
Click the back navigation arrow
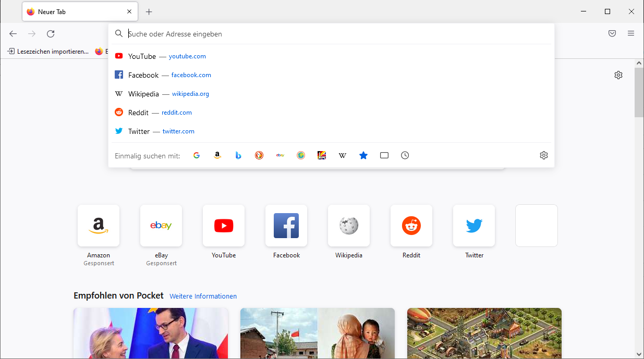click(13, 34)
